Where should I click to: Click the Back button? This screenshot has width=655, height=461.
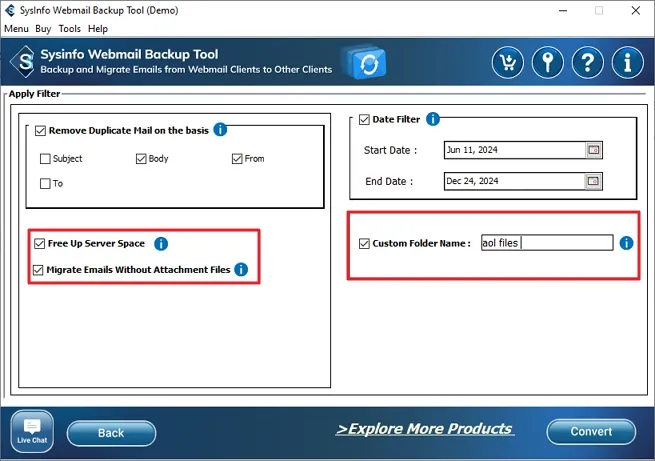(111, 433)
